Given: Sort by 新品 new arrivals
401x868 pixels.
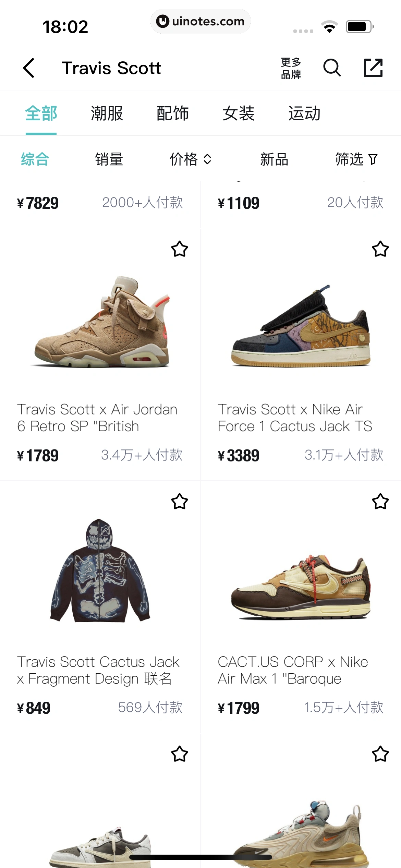Looking at the screenshot, I should click(x=274, y=159).
